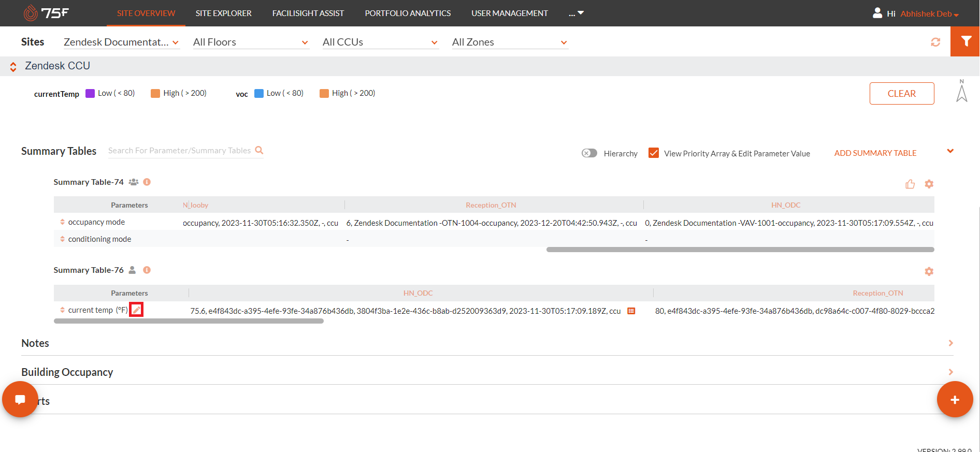Viewport: 980px width, 452px height.
Task: Click shared users icon of Summary Table-74
Action: click(134, 182)
